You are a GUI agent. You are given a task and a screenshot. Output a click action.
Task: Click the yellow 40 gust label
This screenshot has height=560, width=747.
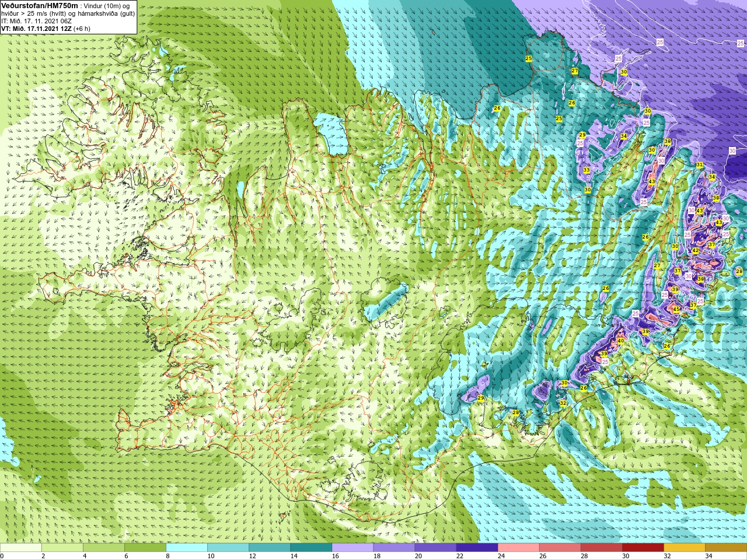point(620,341)
